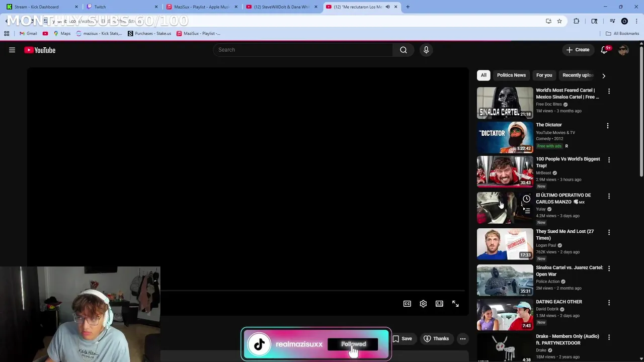644x362 pixels.
Task: Click the Thanks button
Action: click(x=436, y=339)
